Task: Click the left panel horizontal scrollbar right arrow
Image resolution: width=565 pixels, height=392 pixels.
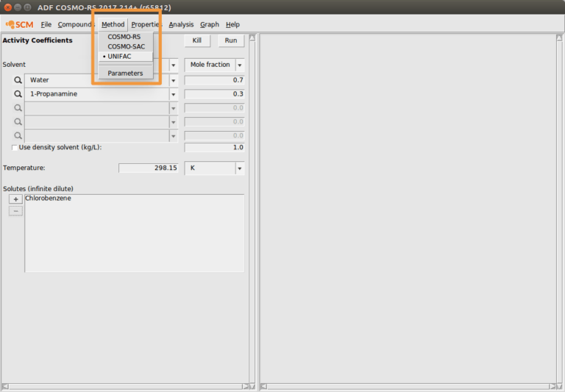Action: coord(246,387)
